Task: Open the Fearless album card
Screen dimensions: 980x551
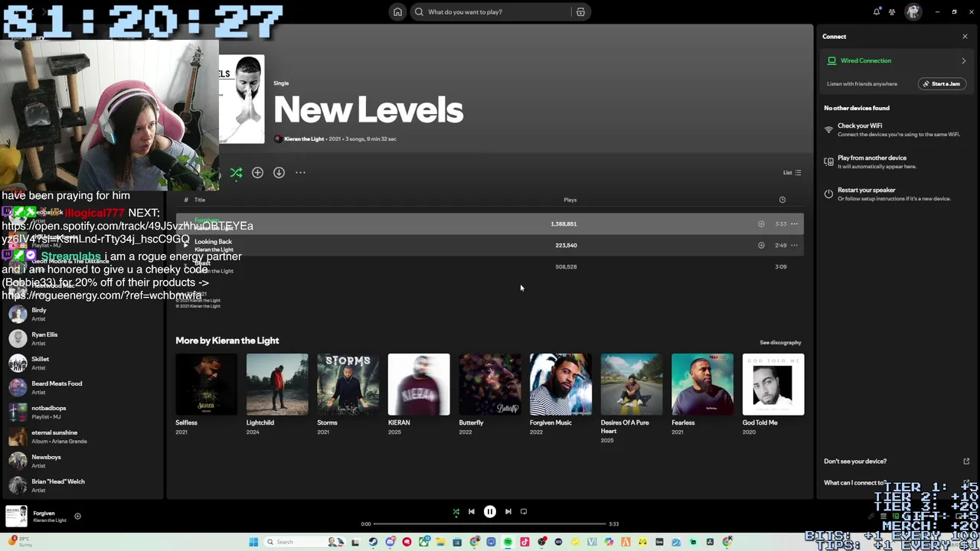Action: click(x=702, y=395)
